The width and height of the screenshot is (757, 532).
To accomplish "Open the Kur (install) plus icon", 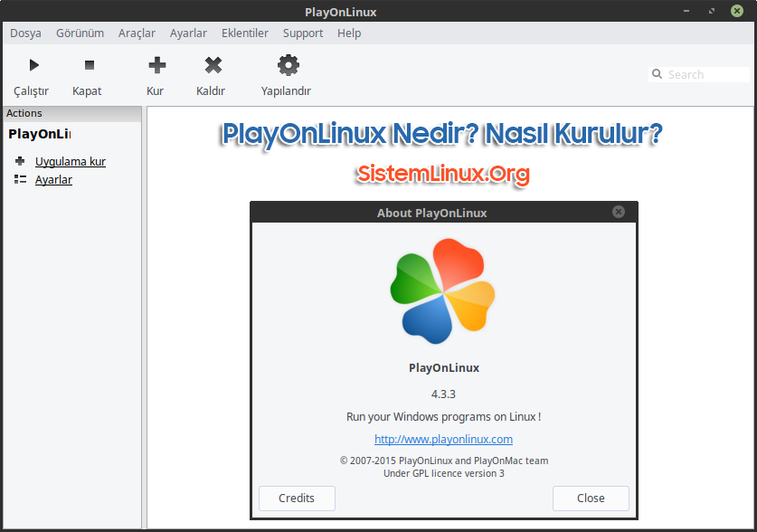I will click(x=155, y=64).
